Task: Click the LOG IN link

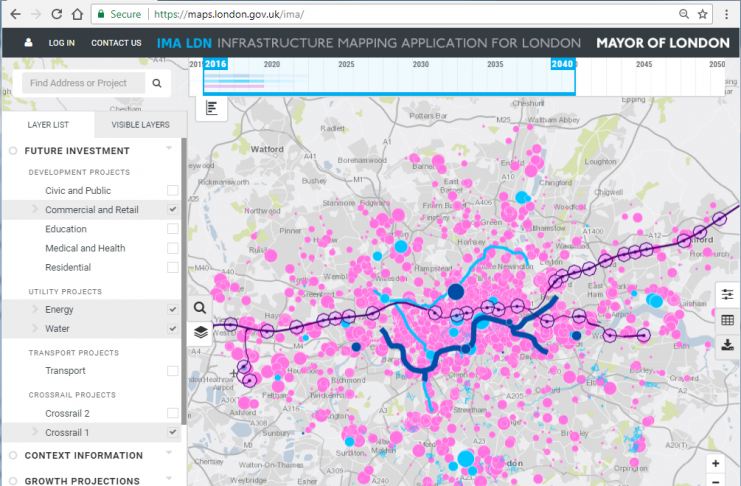Action: [61, 43]
